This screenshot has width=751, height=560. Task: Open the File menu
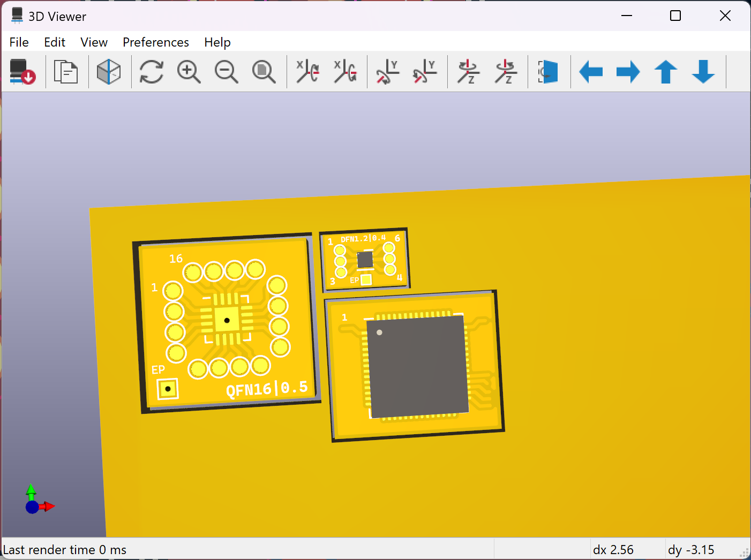coord(19,42)
